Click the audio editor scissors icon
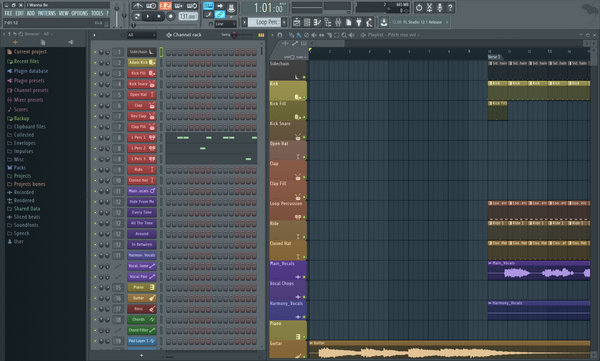The width and height of the screenshot is (600, 361). (429, 7)
